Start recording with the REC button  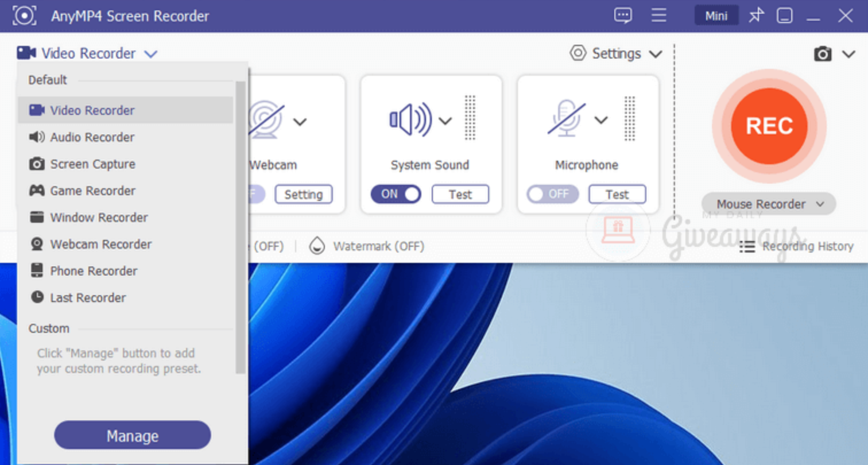(x=769, y=126)
